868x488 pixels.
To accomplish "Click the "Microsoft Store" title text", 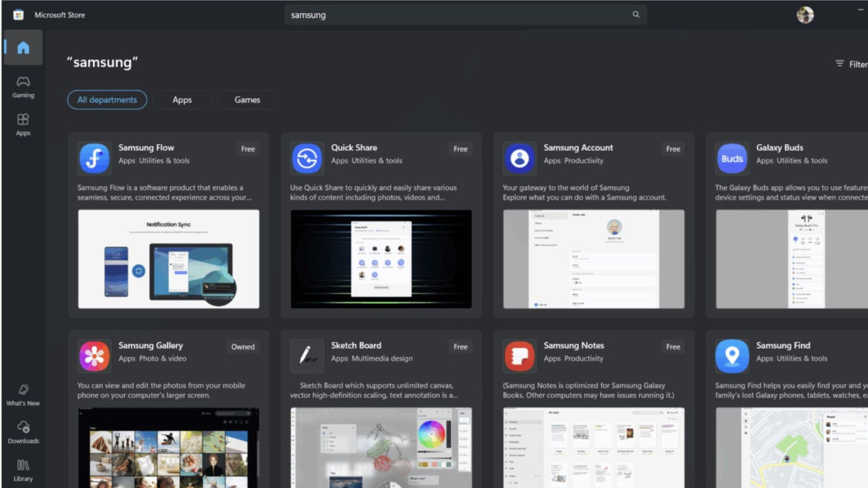I will [x=60, y=14].
